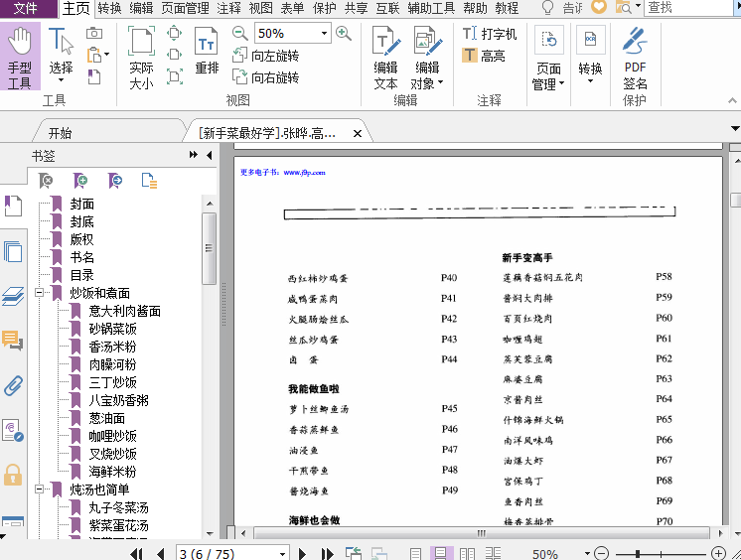Open the Attachments paperclip panel

point(13,386)
